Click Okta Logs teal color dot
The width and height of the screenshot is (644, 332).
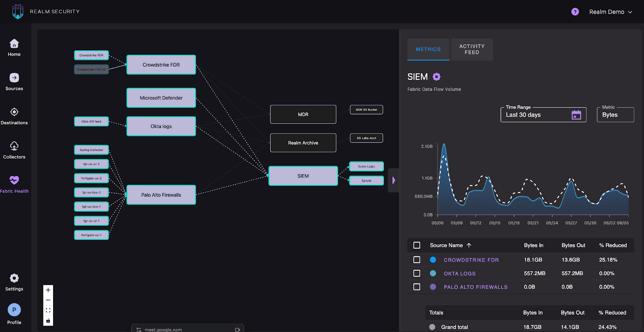[433, 273]
